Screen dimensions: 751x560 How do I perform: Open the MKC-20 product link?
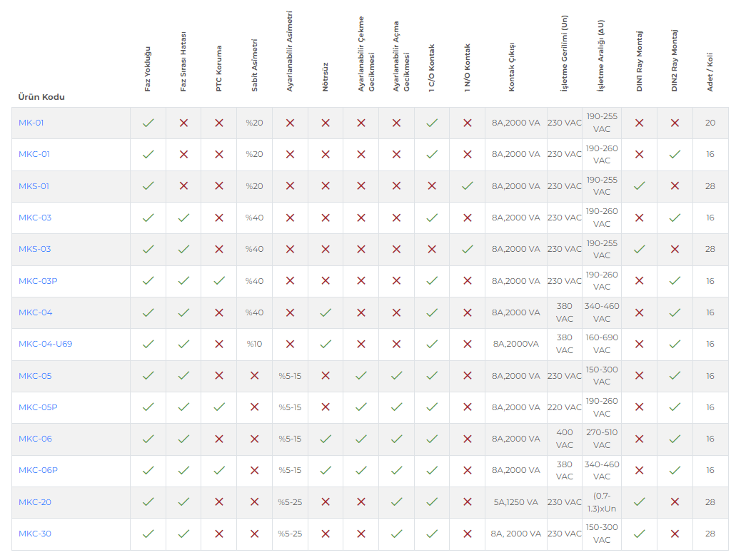point(35,502)
